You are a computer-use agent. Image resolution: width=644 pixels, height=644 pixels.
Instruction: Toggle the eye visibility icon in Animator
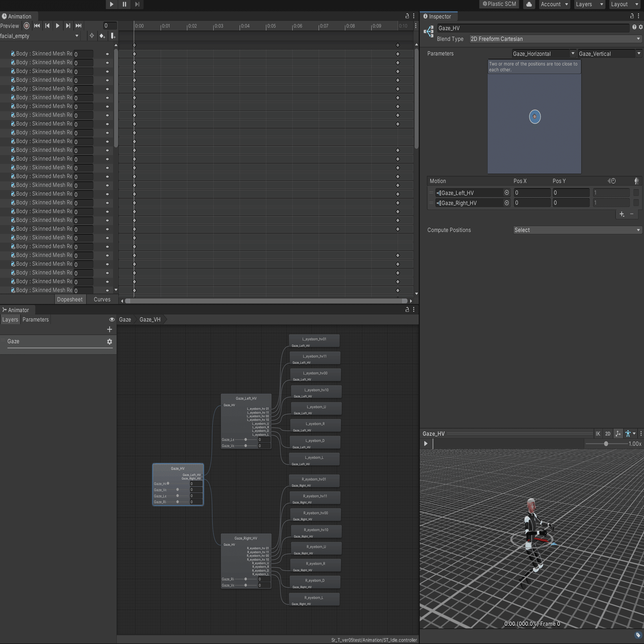pyautogui.click(x=112, y=319)
